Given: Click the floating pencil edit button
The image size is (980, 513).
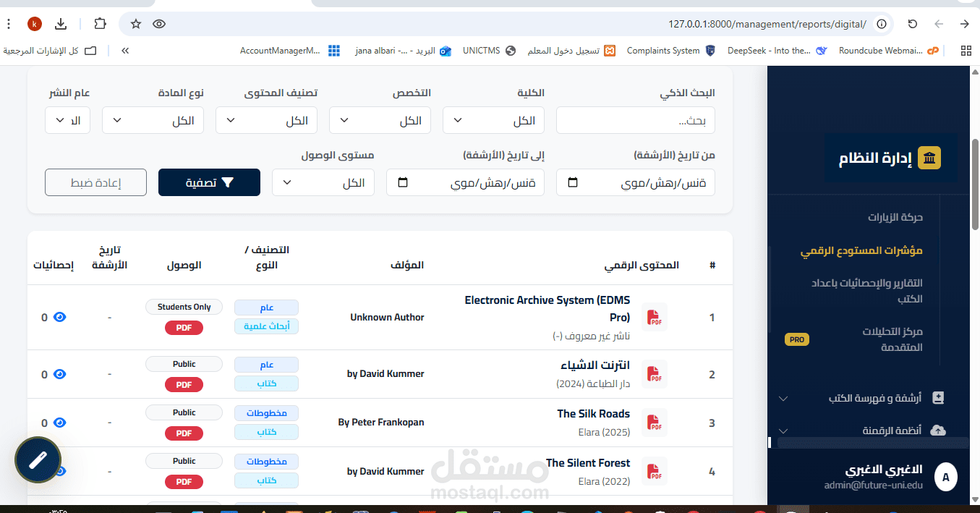Looking at the screenshot, I should [38, 459].
